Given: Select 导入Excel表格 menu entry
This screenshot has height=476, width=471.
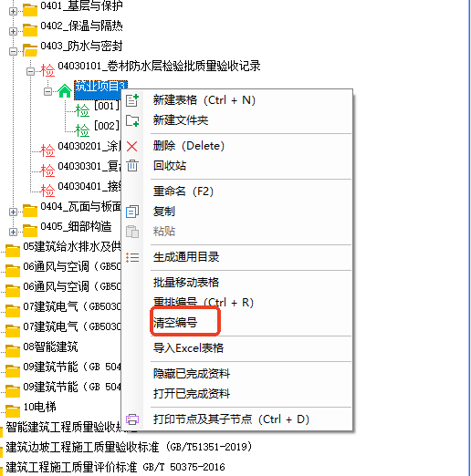Looking at the screenshot, I should click(x=188, y=347).
